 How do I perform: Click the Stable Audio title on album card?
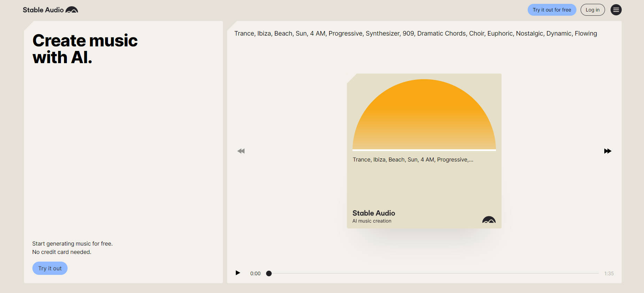[x=374, y=213]
